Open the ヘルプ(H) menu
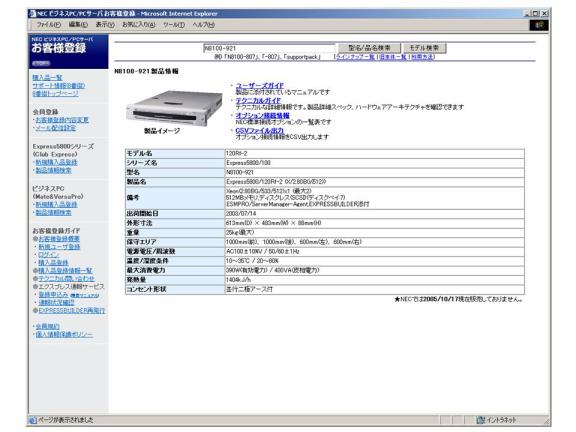 tap(204, 25)
